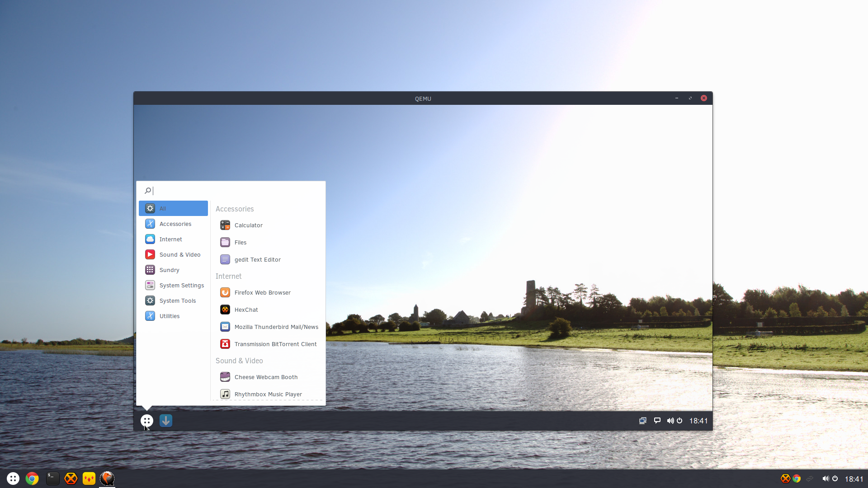This screenshot has width=868, height=488.
Task: Open gedit Text Editor
Action: tap(268, 259)
